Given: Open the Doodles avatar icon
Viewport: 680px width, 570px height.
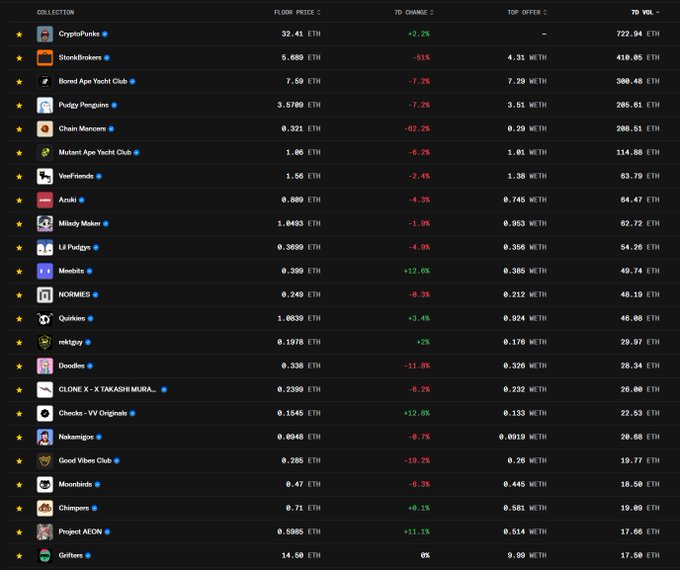Looking at the screenshot, I should point(45,366).
